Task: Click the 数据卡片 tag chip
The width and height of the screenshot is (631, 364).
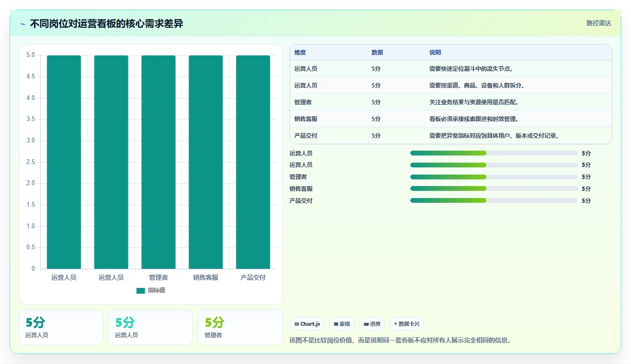Action: click(x=407, y=324)
